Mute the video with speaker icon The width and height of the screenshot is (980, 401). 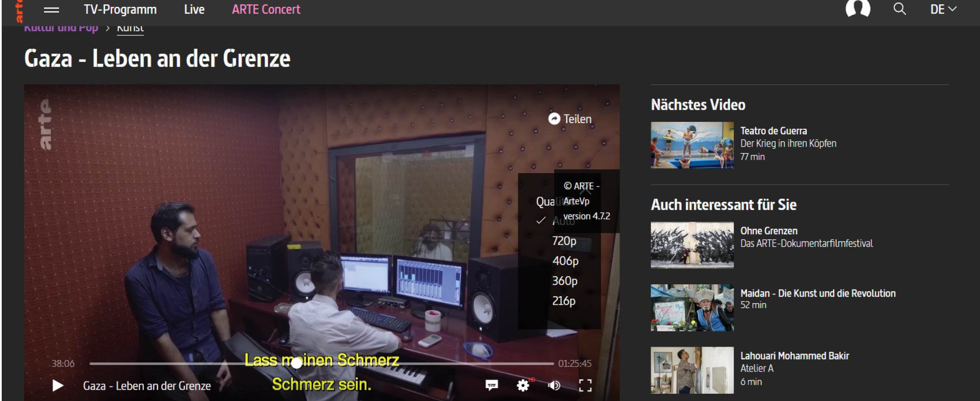click(x=554, y=385)
